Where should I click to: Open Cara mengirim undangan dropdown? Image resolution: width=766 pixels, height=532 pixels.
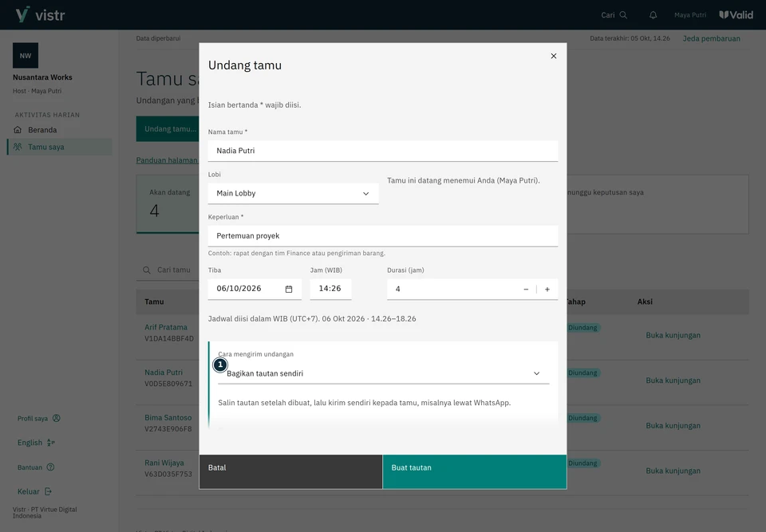(384, 373)
